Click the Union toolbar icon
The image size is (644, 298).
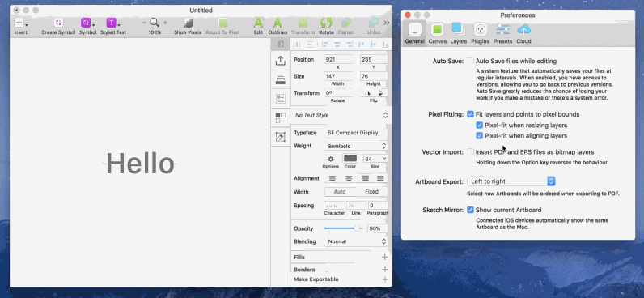374,23
